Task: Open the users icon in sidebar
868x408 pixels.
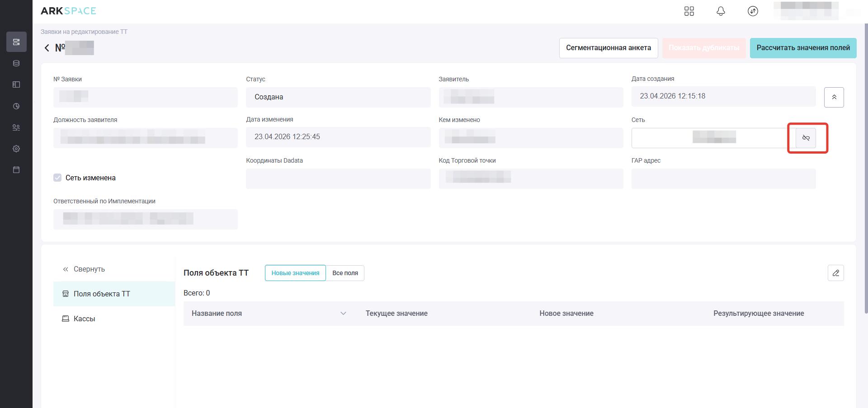Action: 16,127
